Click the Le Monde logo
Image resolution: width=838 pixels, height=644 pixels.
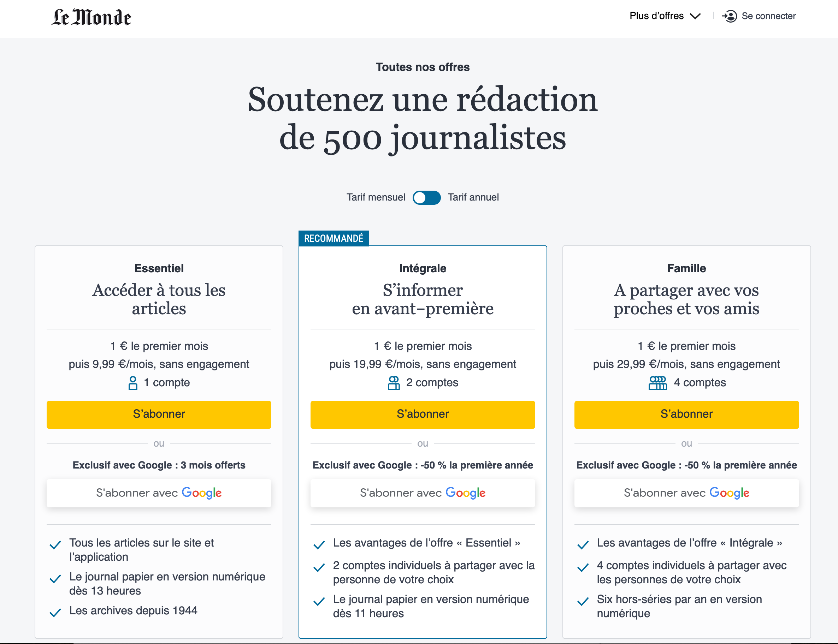click(91, 17)
